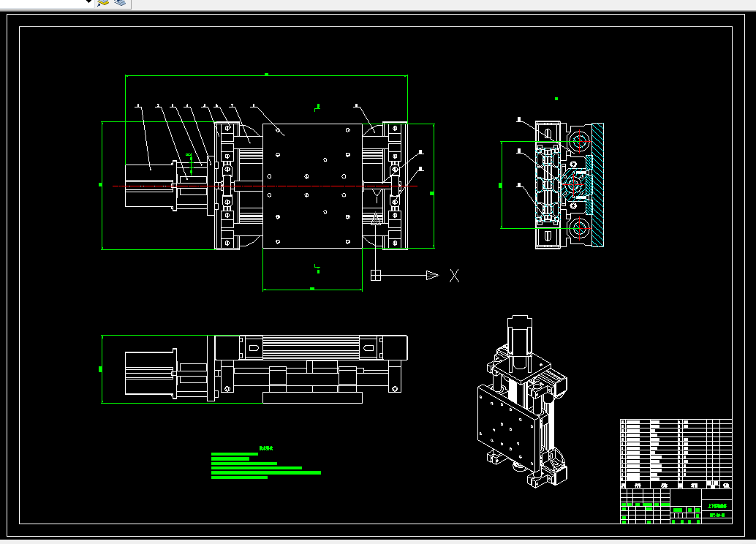Click the Layer Previous stacked-sheets icon

point(120,2)
